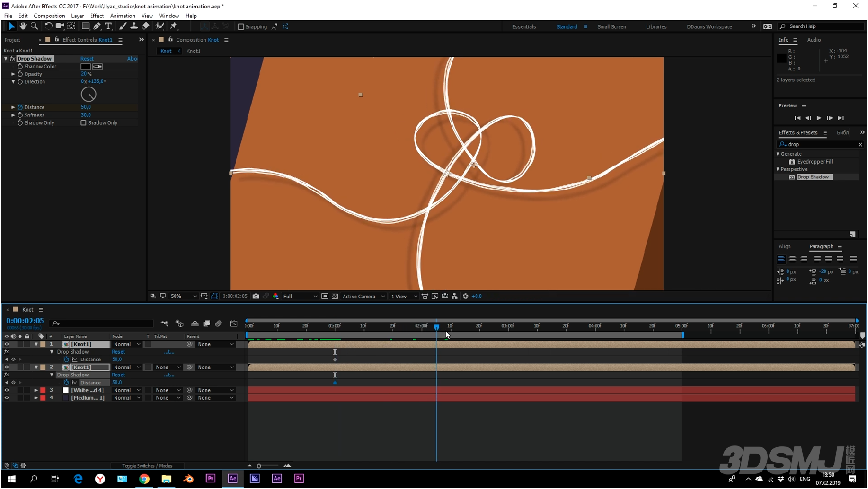Switch to the Essentials workspace
This screenshot has width=868, height=489.
pos(524,27)
